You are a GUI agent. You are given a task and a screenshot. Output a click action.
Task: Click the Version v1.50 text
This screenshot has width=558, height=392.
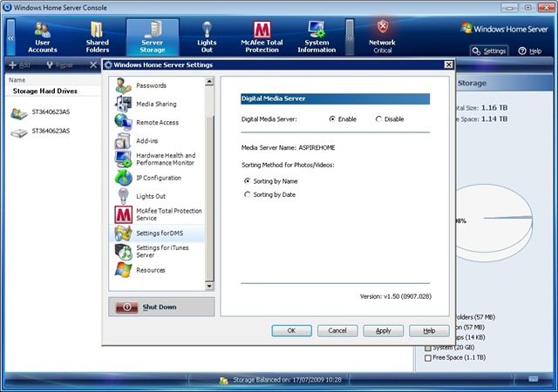(395, 296)
